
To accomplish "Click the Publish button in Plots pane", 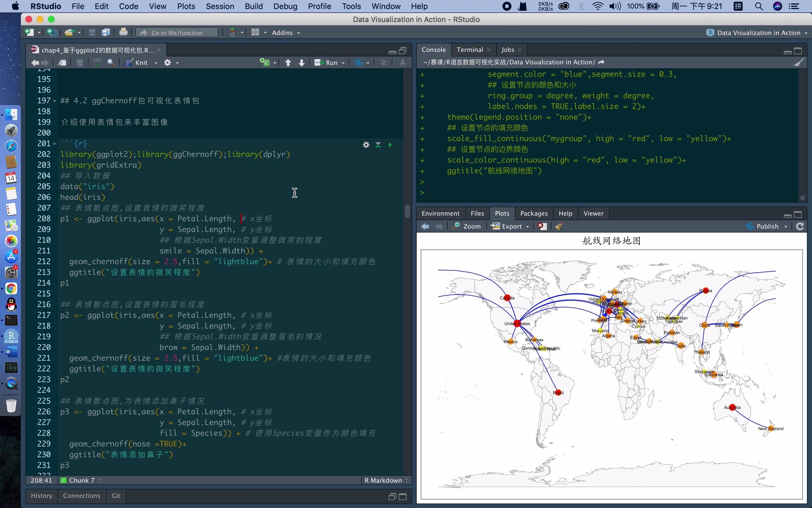I will click(x=762, y=226).
